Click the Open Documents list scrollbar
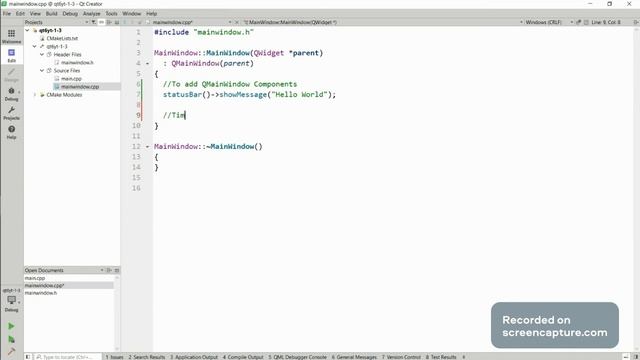 click(x=117, y=312)
